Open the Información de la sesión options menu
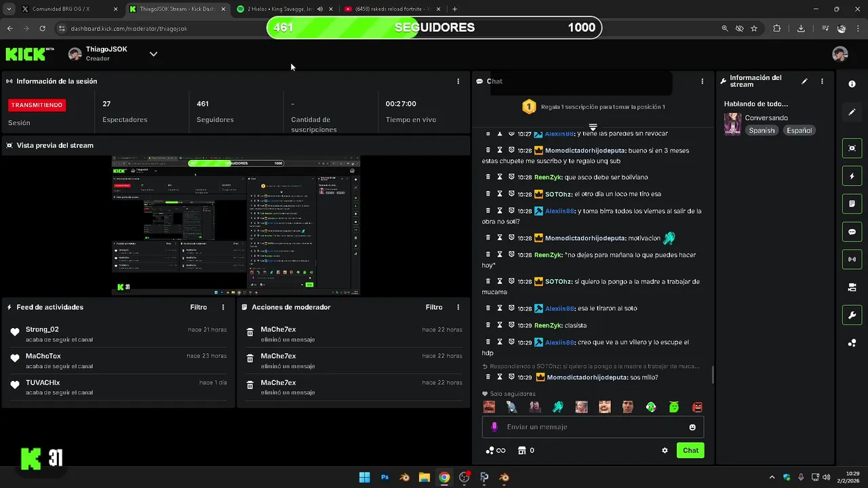 458,81
